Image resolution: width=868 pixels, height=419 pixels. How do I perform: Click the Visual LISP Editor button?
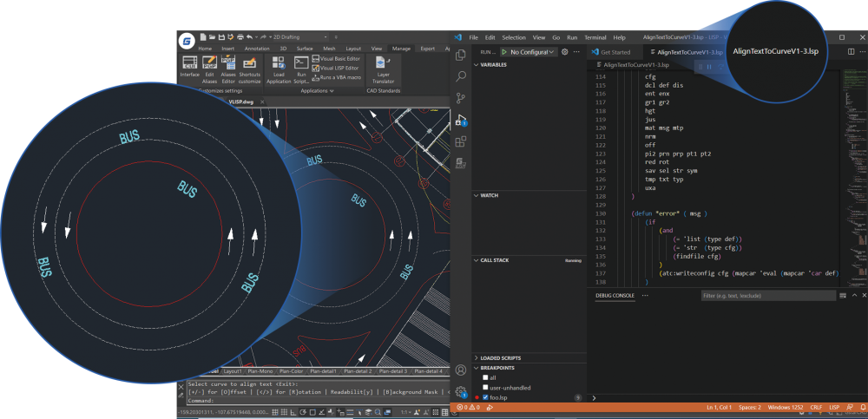(x=335, y=68)
